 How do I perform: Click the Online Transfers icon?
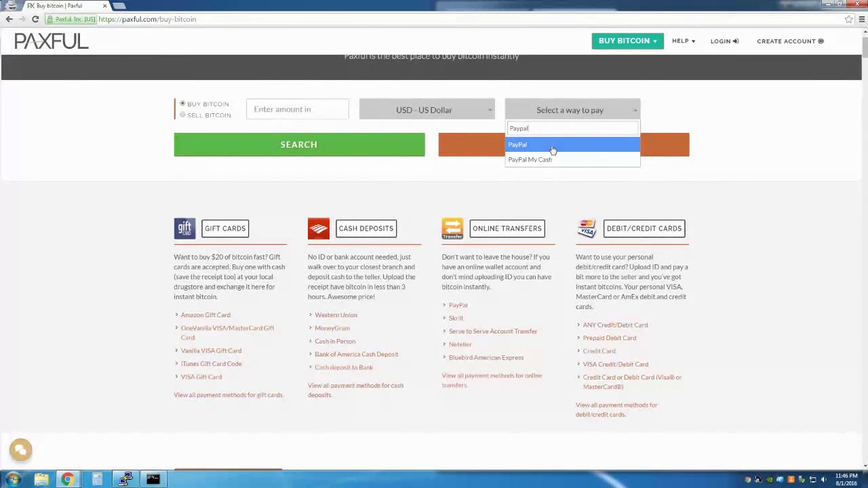point(452,228)
